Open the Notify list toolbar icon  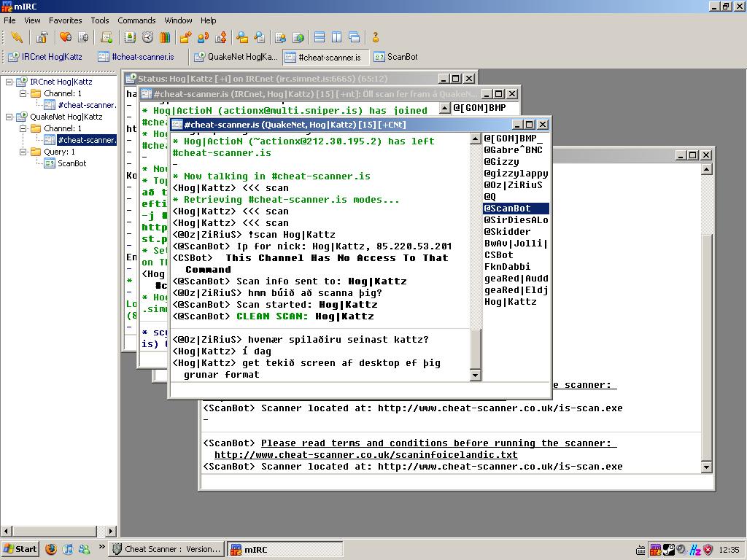click(x=281, y=37)
